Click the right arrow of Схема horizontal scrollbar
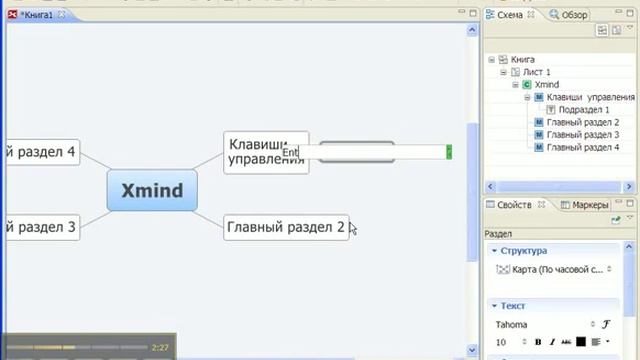This screenshot has height=360, width=640. [629, 187]
